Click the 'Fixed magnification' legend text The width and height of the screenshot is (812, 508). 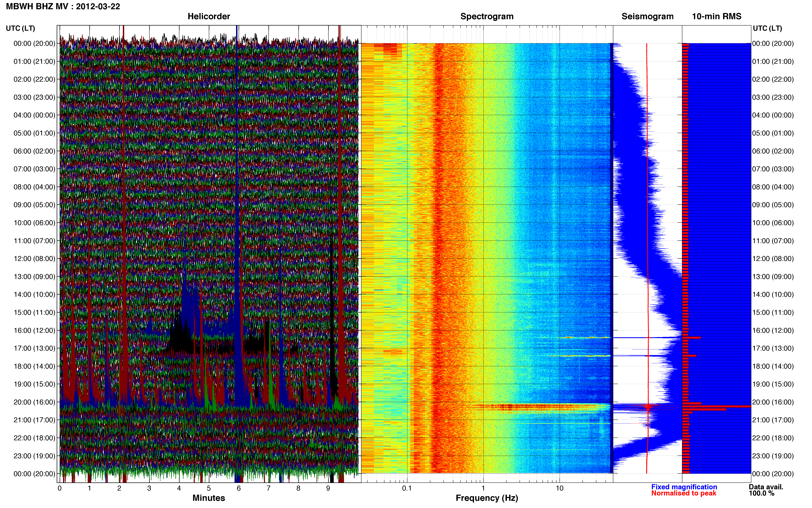[684, 487]
